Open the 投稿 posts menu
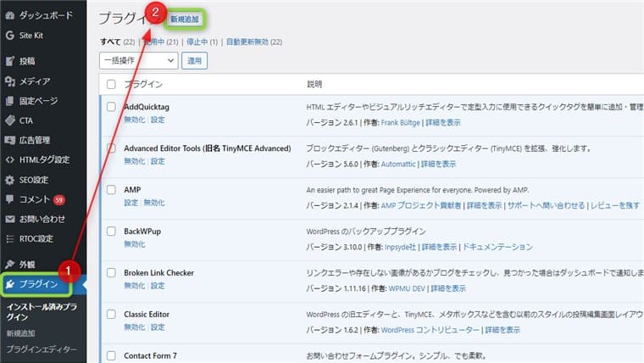 pos(27,61)
